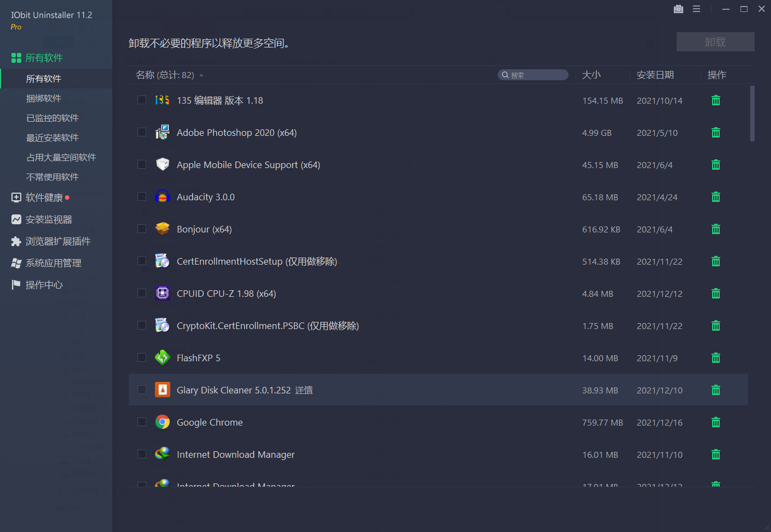The height and width of the screenshot is (532, 771).
Task: Tick the Adobe Photoshop 2020 checkbox
Action: (142, 132)
